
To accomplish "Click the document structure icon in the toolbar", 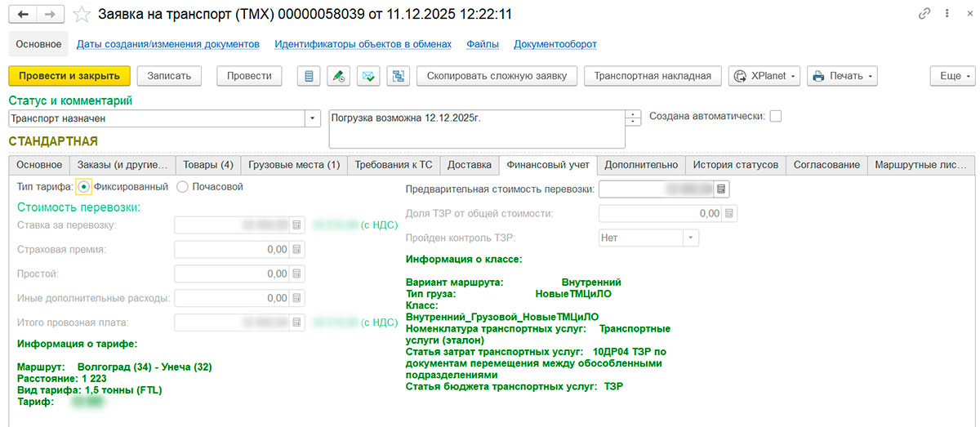I will point(399,76).
